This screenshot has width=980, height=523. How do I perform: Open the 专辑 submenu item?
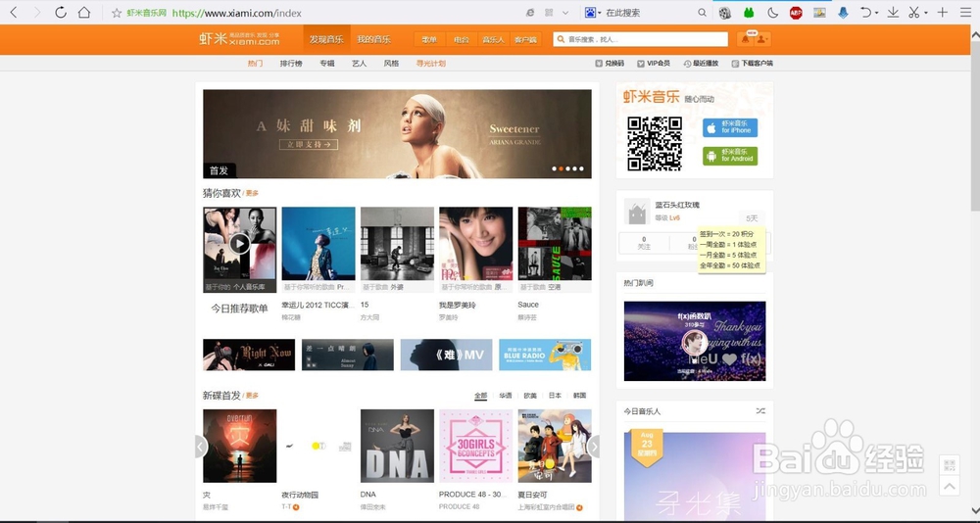point(327,63)
